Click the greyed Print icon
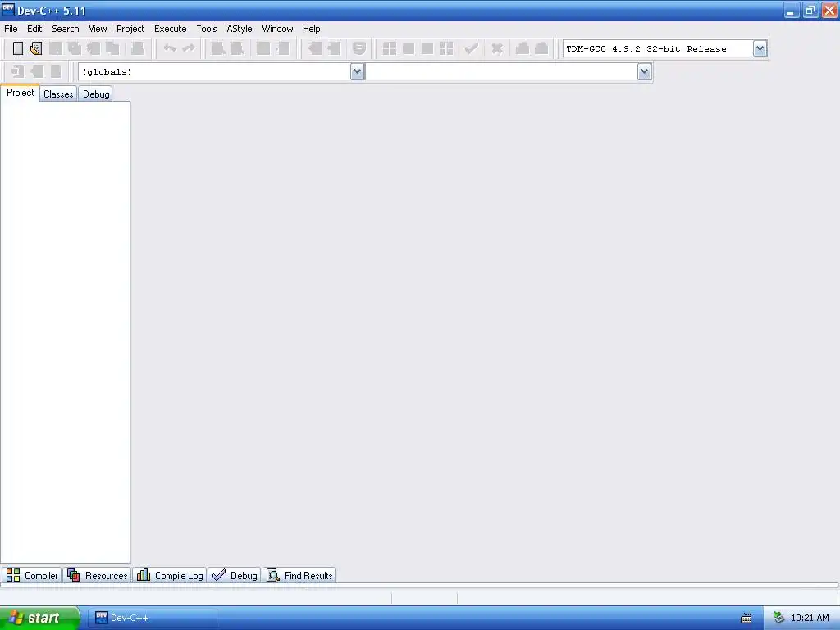Screen dimensions: 840x630 [x=138, y=48]
